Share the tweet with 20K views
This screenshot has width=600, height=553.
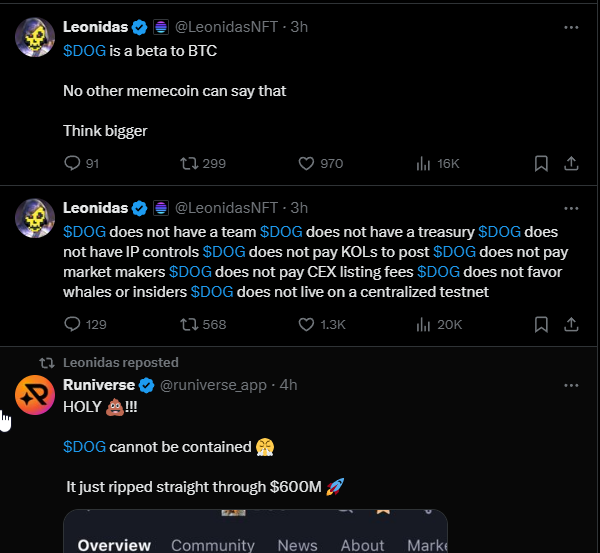tap(571, 324)
